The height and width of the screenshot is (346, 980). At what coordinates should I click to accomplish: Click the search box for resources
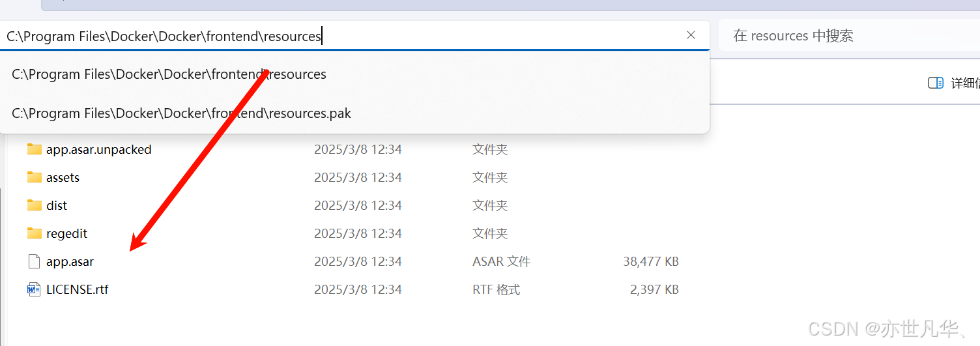point(849,36)
